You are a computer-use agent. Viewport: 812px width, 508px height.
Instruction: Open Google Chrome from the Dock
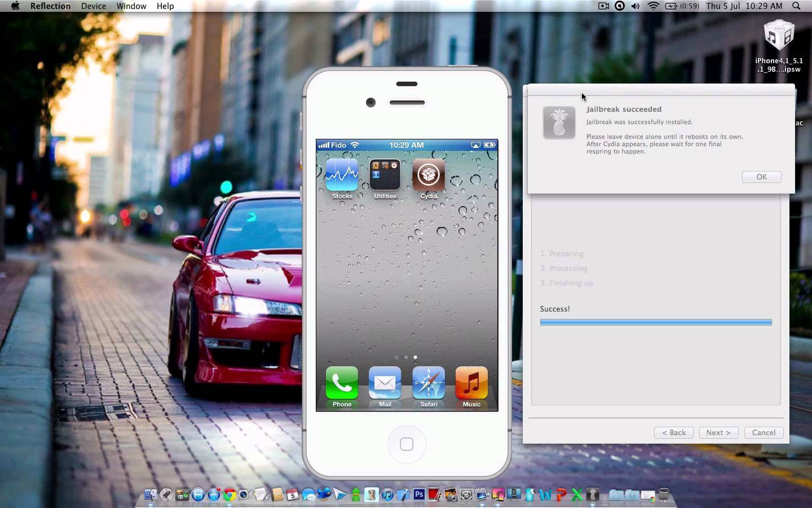point(230,495)
